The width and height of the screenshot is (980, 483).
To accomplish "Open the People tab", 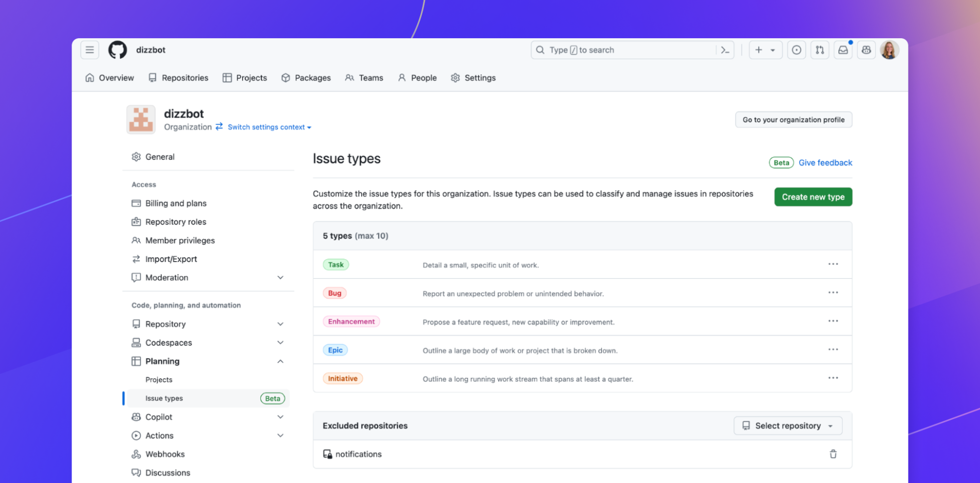I will coord(417,77).
